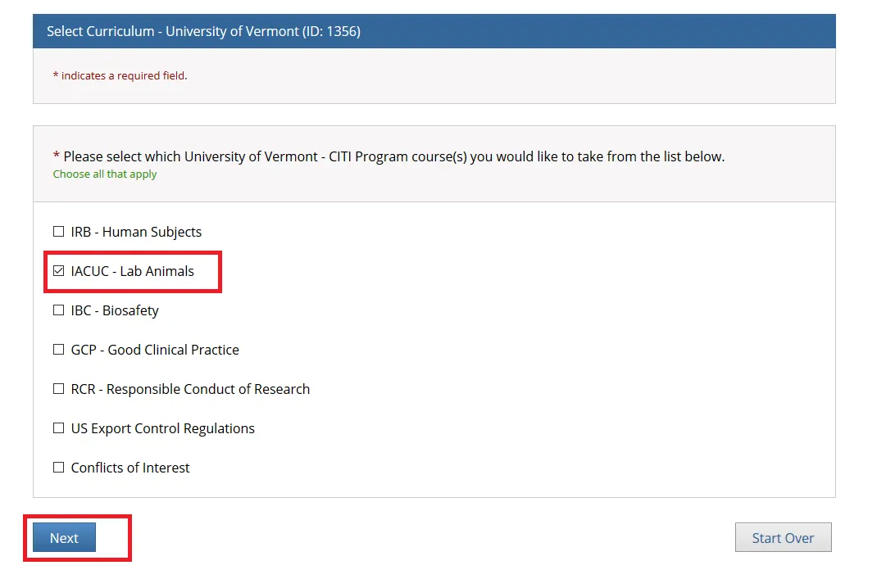Check the US Export Control Regulations box
The height and width of the screenshot is (588, 886).
click(x=58, y=428)
